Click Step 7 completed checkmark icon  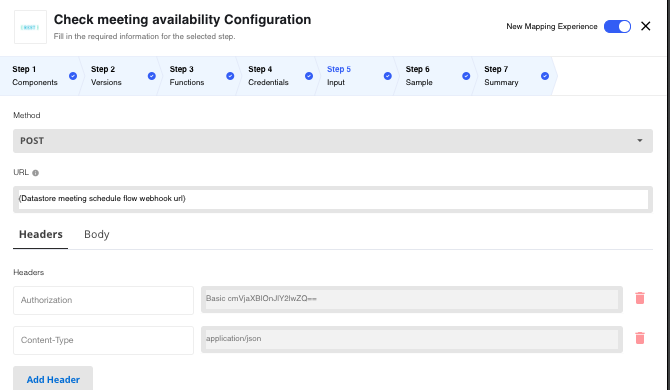545,76
